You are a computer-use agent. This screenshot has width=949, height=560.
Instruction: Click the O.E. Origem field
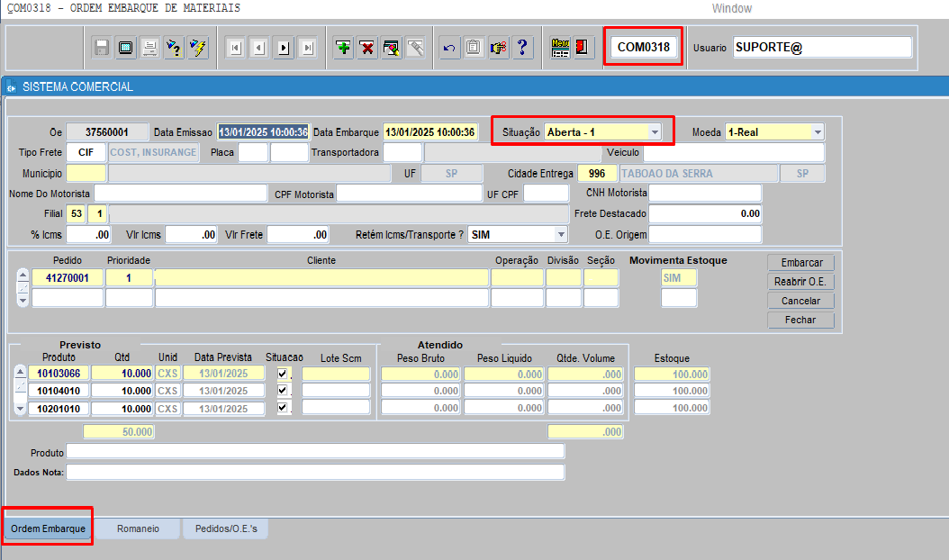[x=705, y=234]
